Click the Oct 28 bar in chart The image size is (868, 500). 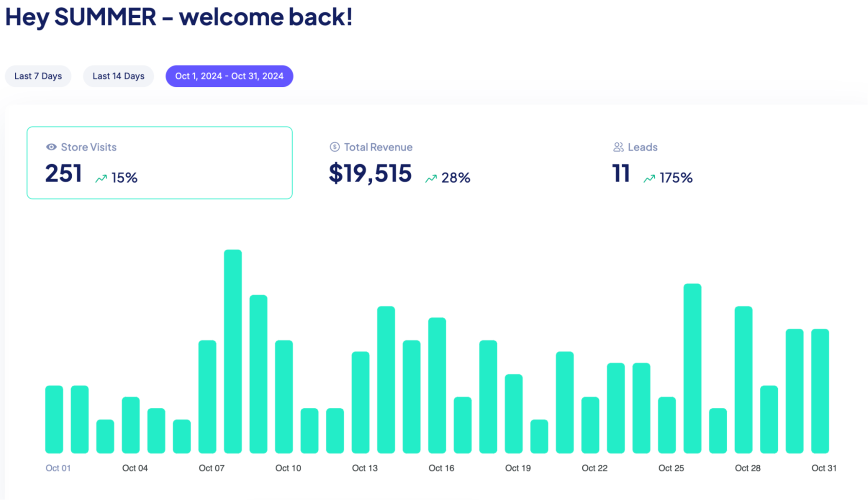pos(743,379)
